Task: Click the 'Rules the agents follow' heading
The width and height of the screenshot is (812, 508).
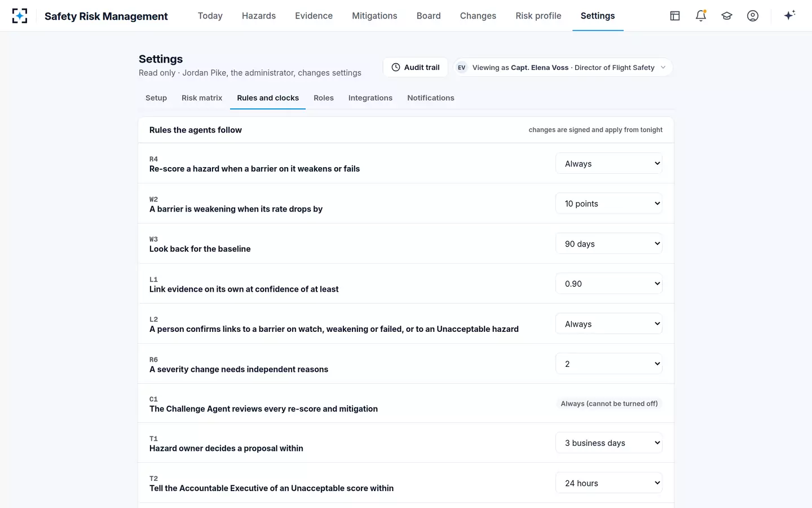Action: click(196, 130)
